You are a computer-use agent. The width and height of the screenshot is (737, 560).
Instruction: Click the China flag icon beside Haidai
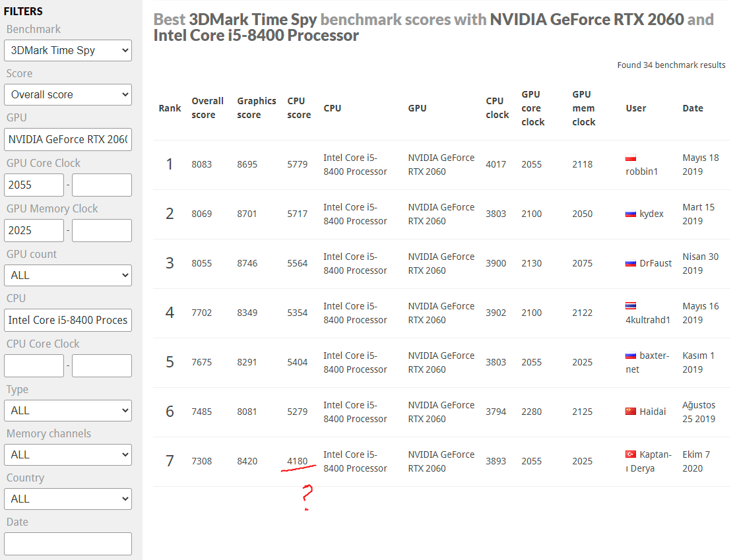[x=631, y=412]
